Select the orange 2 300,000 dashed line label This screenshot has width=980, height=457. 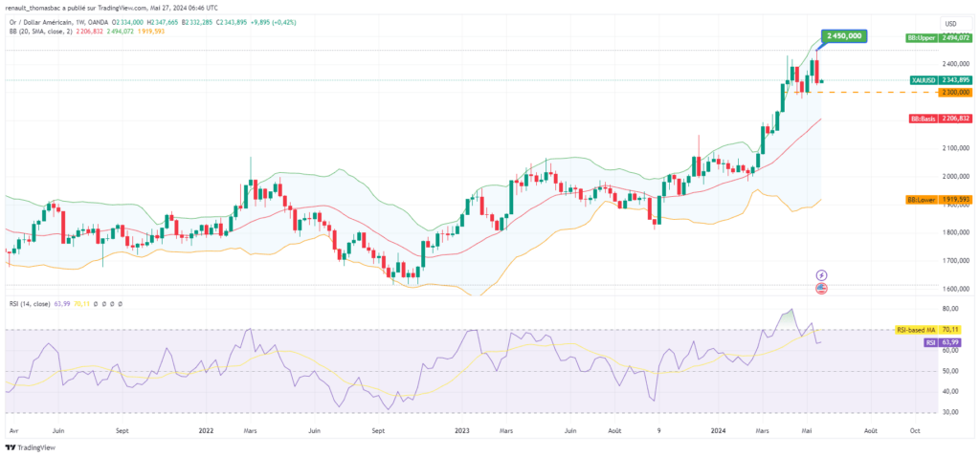(x=944, y=92)
